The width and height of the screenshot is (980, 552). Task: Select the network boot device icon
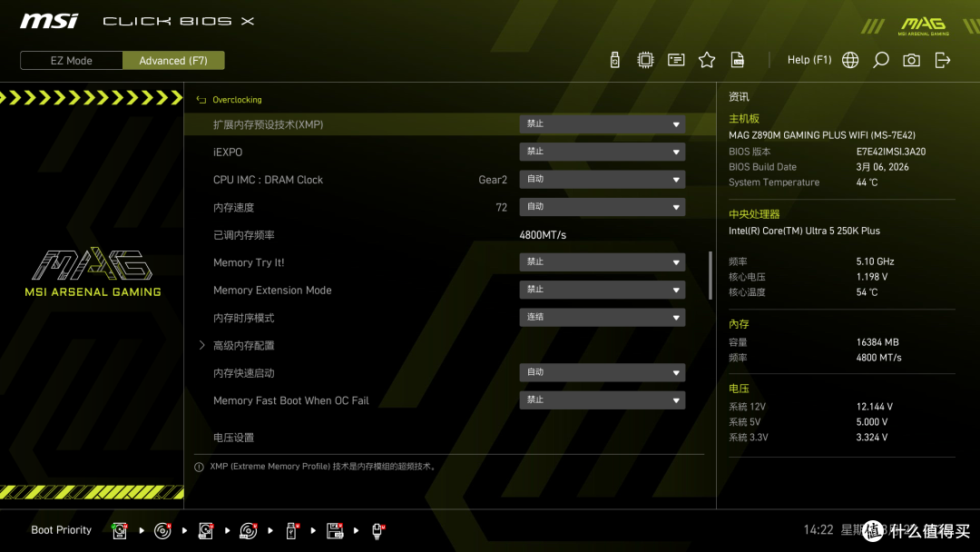(377, 531)
